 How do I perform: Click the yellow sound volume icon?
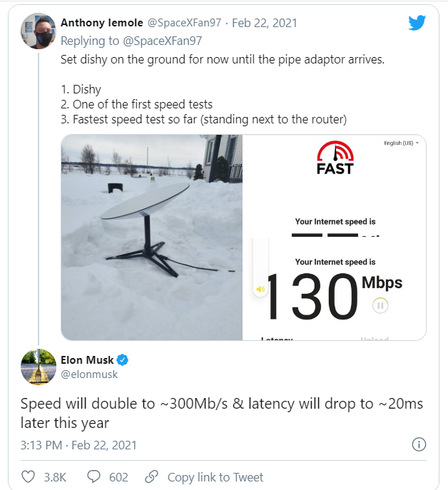(x=261, y=290)
